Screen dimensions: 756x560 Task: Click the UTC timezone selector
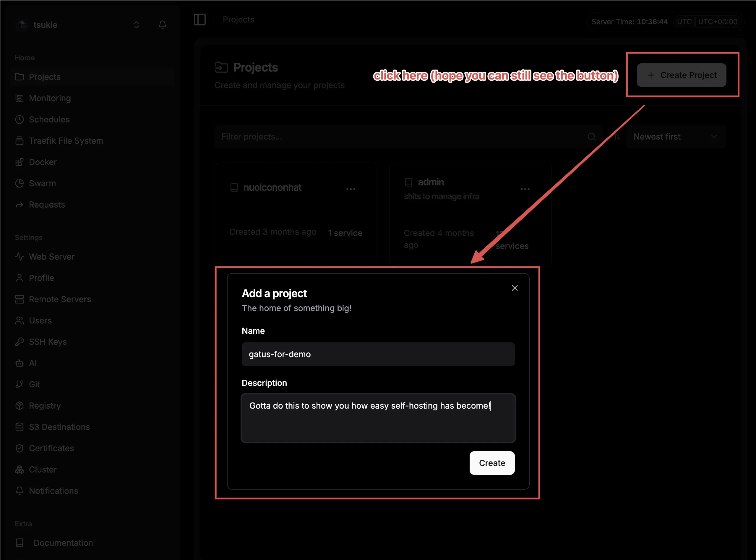[707, 22]
